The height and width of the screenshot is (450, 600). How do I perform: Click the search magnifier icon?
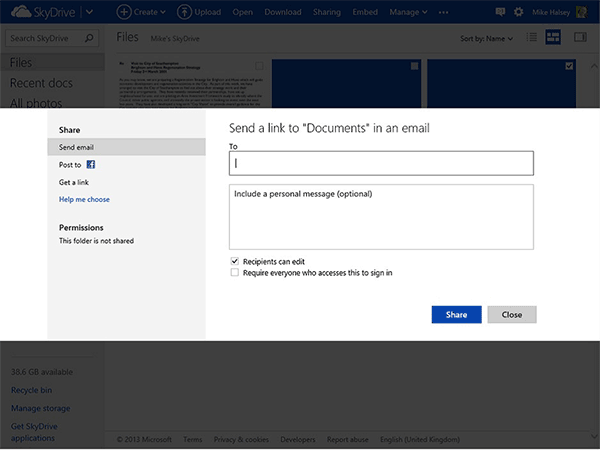[x=89, y=39]
